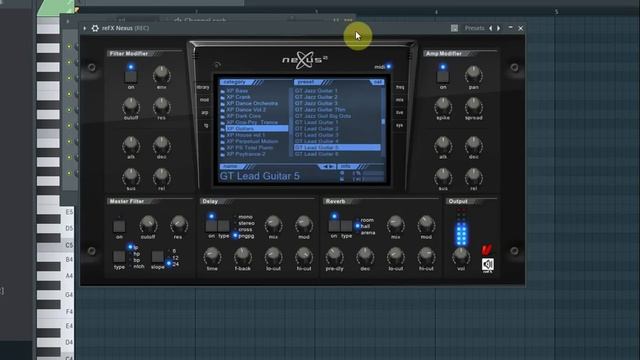
Task: Open the freq page tab
Action: coord(400,87)
